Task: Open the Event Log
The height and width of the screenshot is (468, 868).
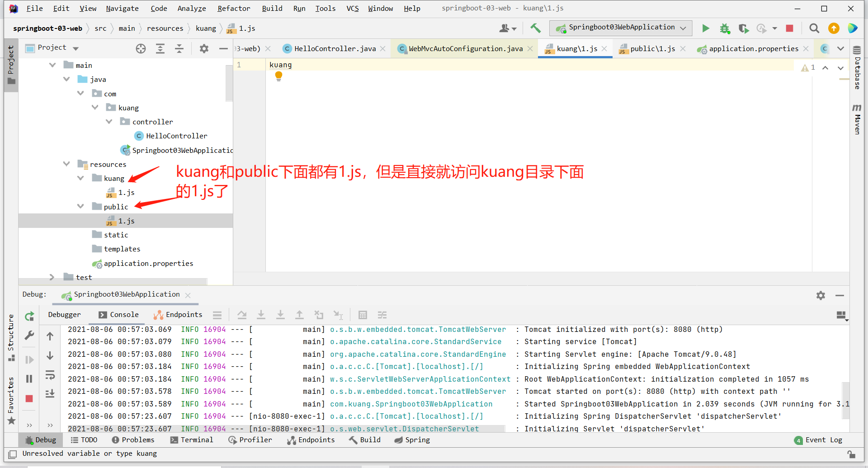Action: click(x=818, y=440)
